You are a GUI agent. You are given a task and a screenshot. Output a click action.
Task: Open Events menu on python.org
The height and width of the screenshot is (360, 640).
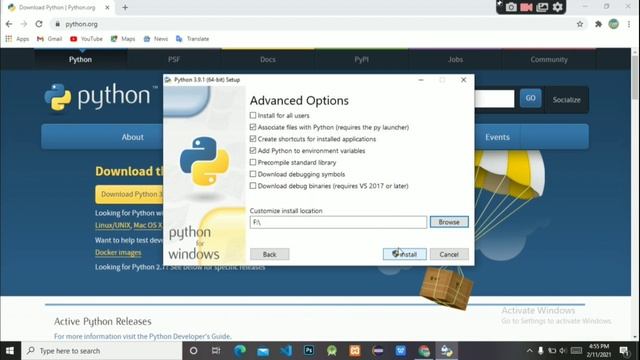click(497, 137)
